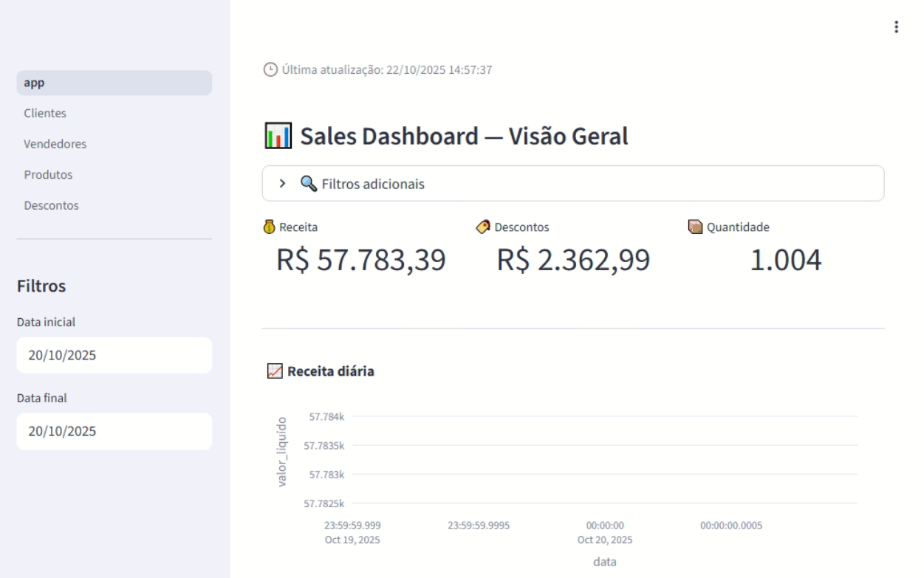Click the chevron arrow inside Filtros adicionais bar
This screenshot has height=578, width=924.
coord(281,182)
